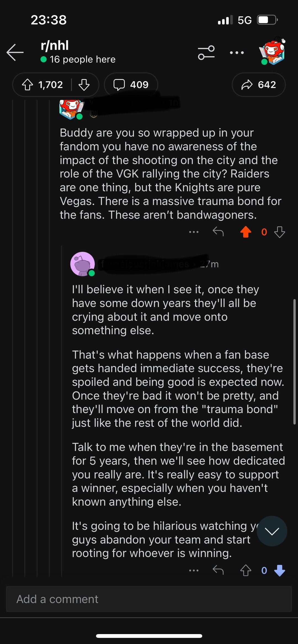Open the r/nhl subreddit title

point(55,45)
